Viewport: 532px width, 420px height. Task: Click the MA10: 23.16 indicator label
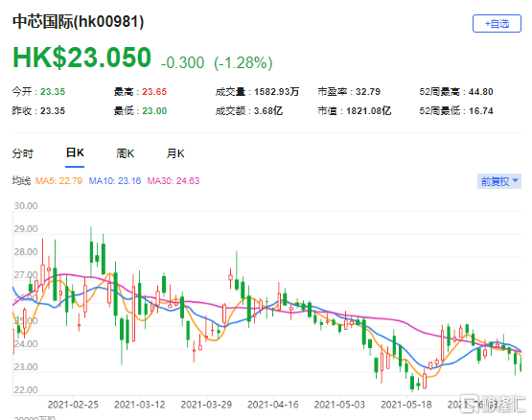pos(115,180)
